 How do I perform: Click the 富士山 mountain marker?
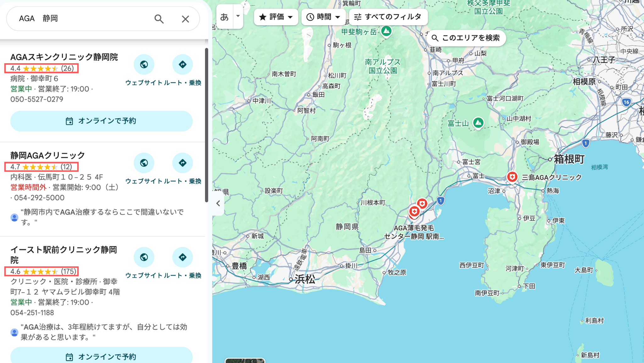[x=478, y=123]
